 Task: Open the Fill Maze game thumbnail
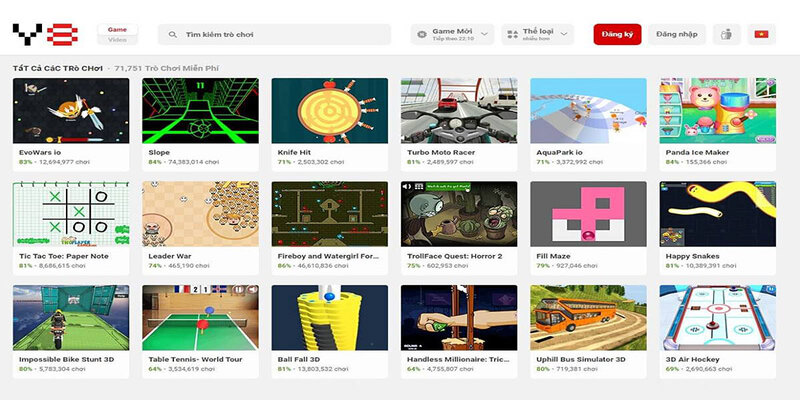(x=588, y=213)
